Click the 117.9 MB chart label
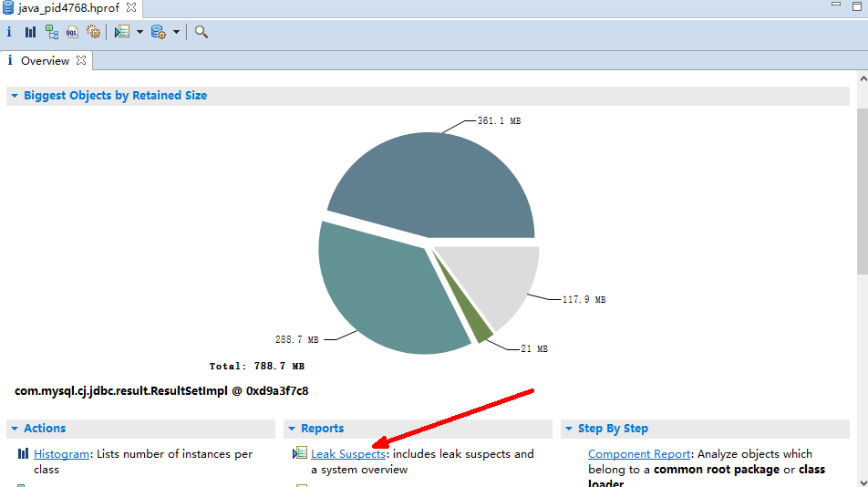The width and height of the screenshot is (868, 487). 584,299
